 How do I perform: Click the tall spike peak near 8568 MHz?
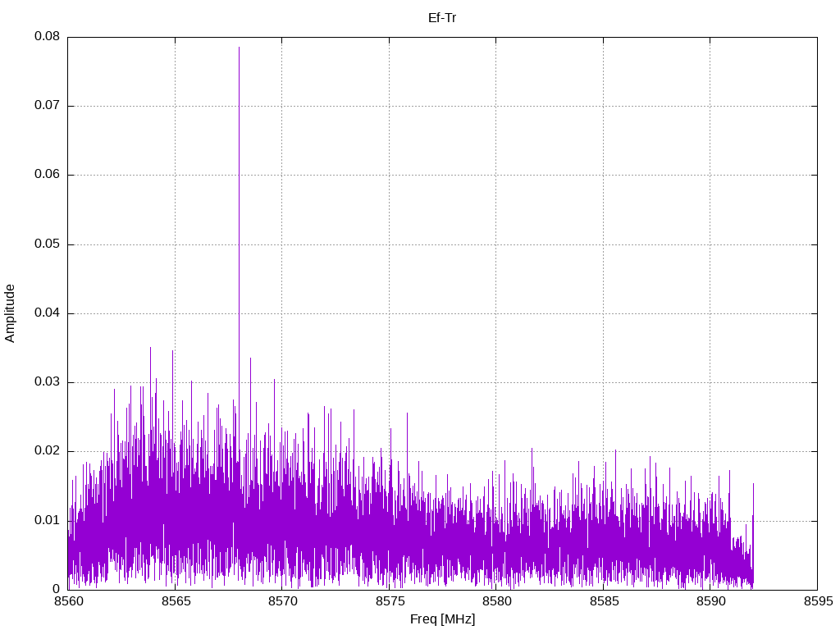[x=239, y=49]
